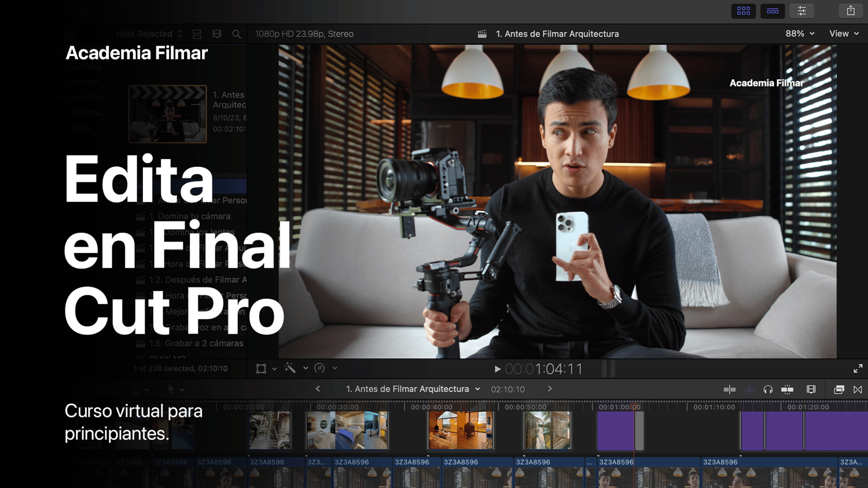This screenshot has width=868, height=488.
Task: Select list item '1.2. Después de Filmar A'
Action: pos(198,280)
